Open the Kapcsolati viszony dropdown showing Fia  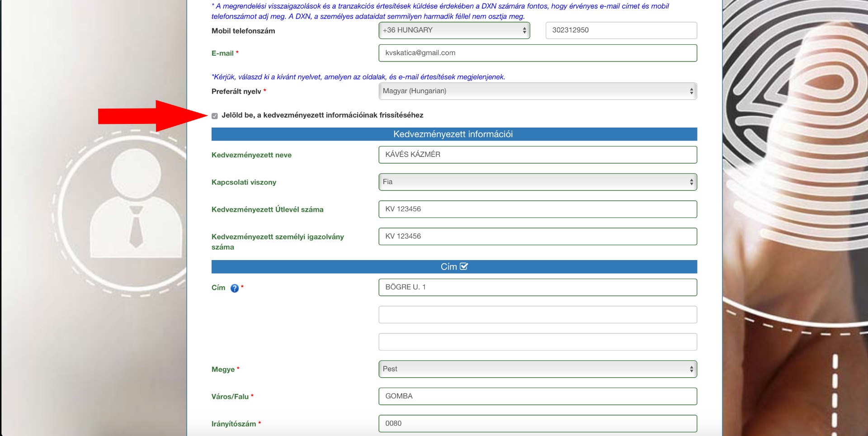[x=537, y=182]
